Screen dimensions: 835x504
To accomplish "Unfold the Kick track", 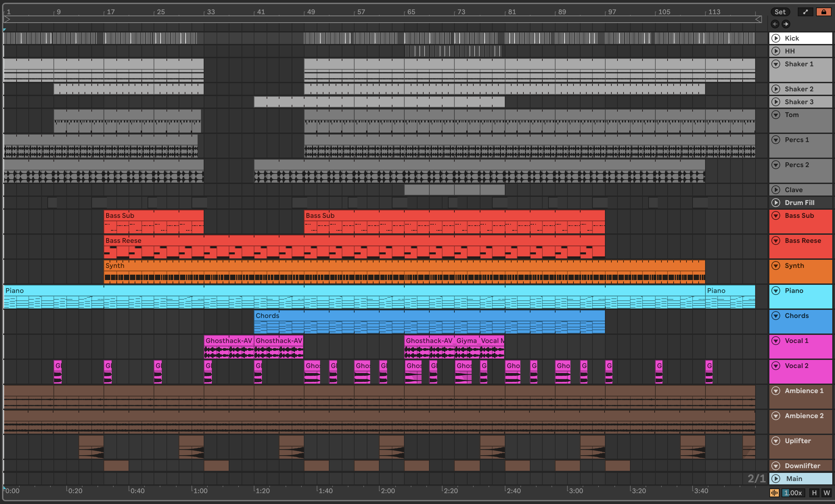I will pyautogui.click(x=776, y=38).
